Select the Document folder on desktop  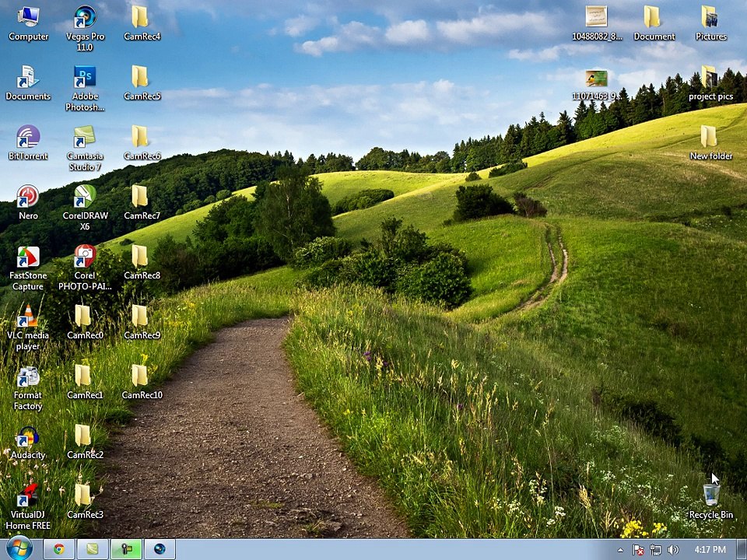(x=654, y=24)
